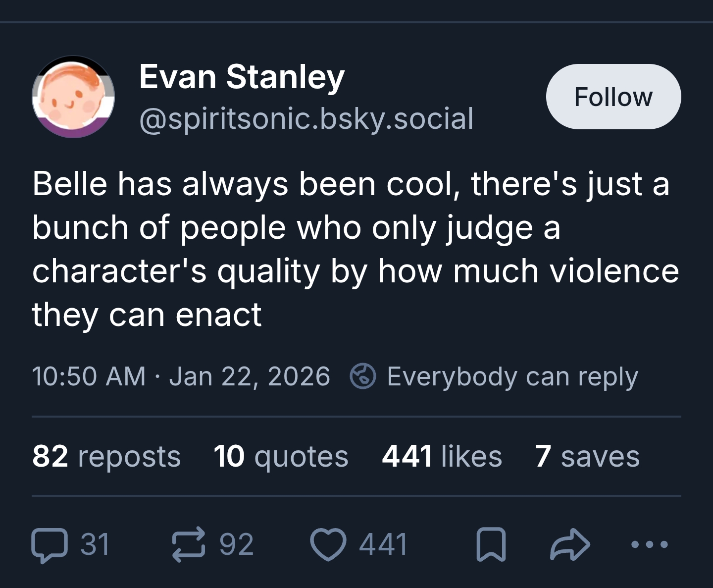Screen dimensions: 713x588
Task: Open Evan Stanley's profile avatar
Action: (x=73, y=97)
